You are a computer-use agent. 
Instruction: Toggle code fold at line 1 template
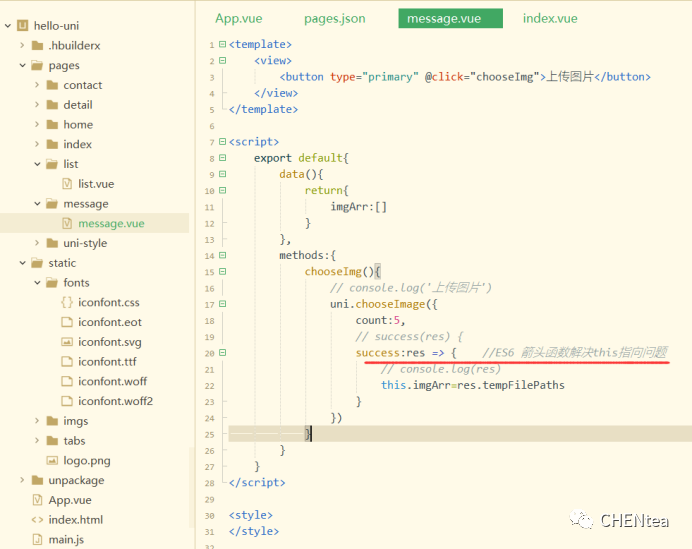(x=223, y=45)
